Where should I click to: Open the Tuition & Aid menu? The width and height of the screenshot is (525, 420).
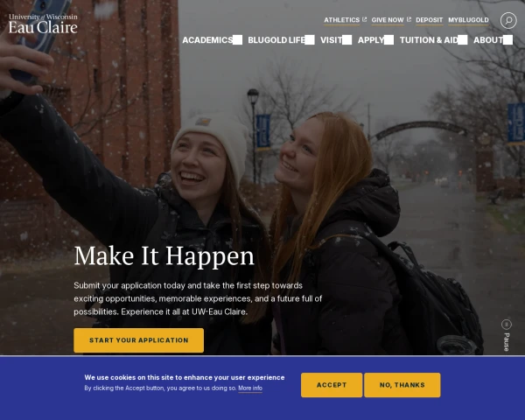429,40
